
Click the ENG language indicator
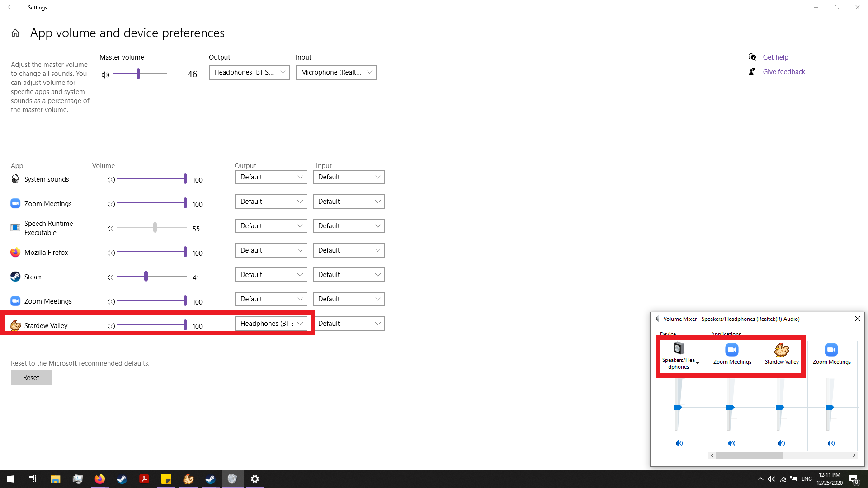[807, 479]
